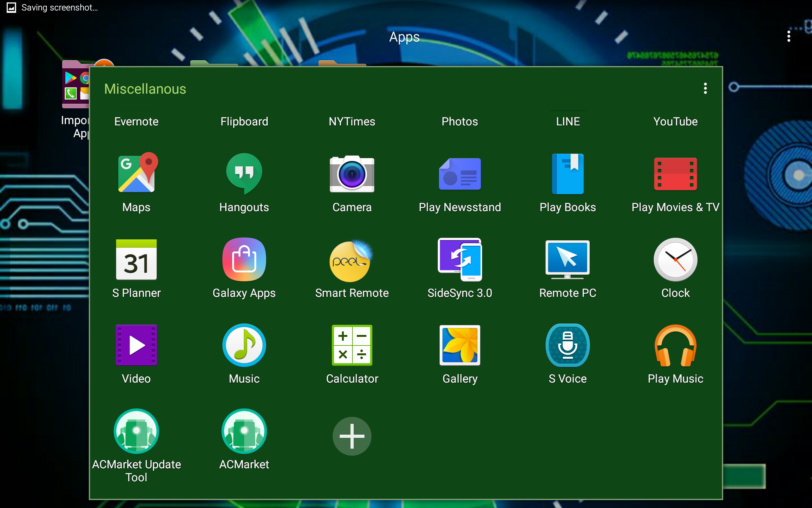Open NYTimes via its label
The image size is (812, 508).
[x=352, y=121]
